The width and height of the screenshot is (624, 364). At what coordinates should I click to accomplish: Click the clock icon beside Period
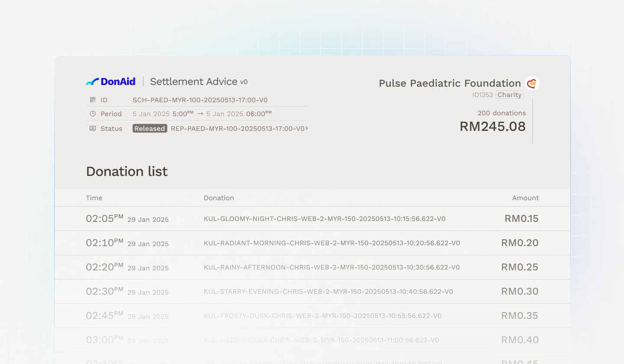coord(93,114)
